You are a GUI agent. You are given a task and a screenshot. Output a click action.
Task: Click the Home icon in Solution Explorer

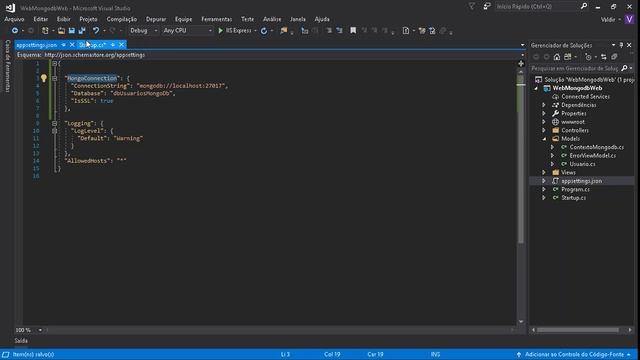[557, 57]
